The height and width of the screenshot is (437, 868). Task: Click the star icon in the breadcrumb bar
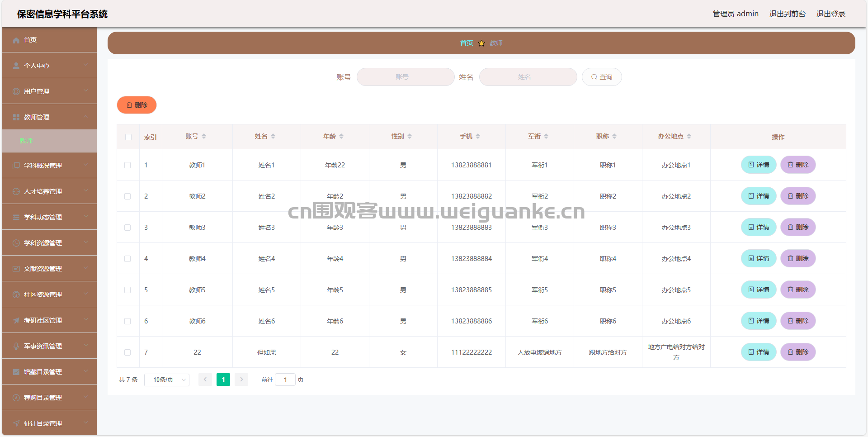(481, 43)
